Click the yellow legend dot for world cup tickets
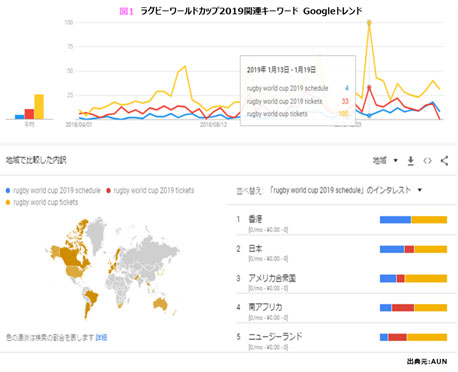 click(x=8, y=202)
